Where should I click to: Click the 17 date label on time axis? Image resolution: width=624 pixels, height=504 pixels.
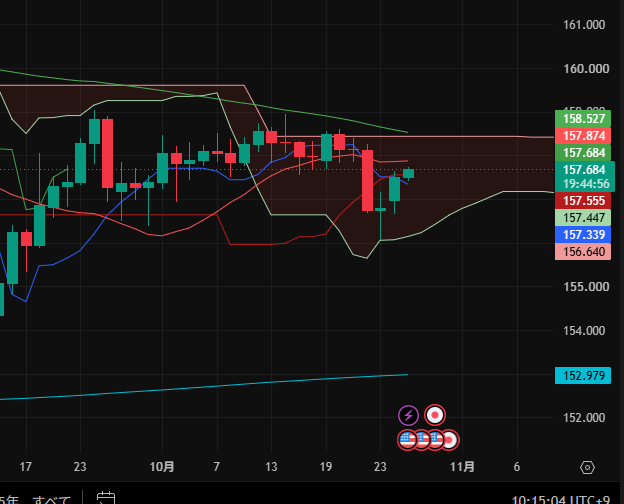(x=25, y=467)
